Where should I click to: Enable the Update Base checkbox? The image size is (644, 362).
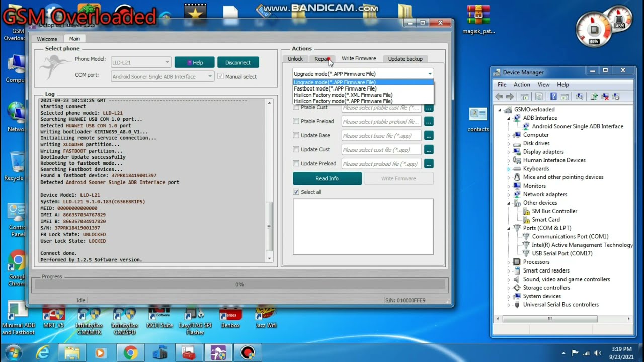[x=296, y=135]
